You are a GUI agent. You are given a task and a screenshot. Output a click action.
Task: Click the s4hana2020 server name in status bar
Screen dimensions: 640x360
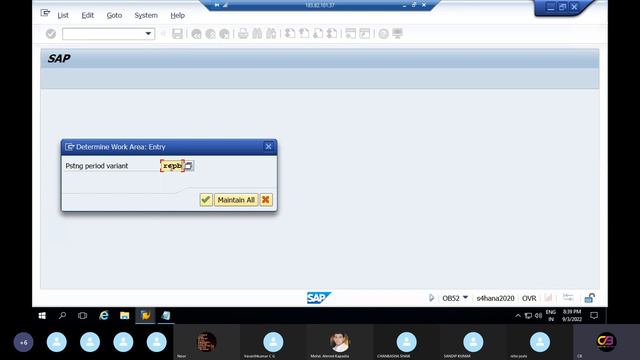point(496,298)
